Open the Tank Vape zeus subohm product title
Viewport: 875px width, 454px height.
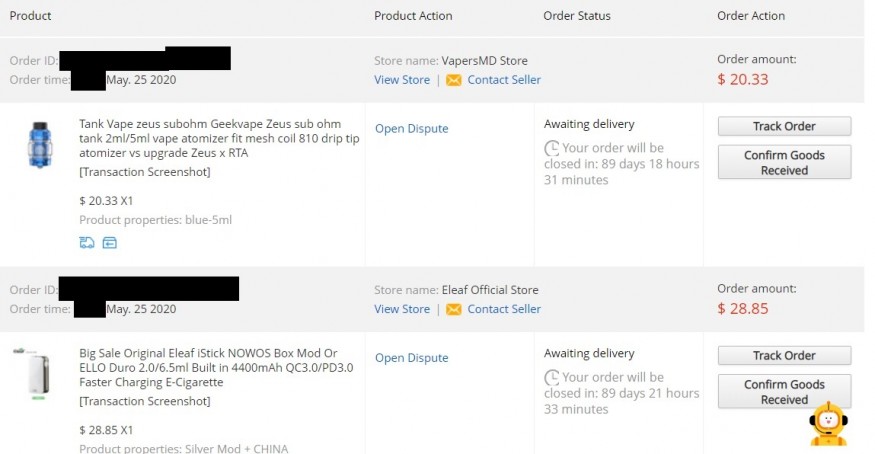(x=219, y=138)
